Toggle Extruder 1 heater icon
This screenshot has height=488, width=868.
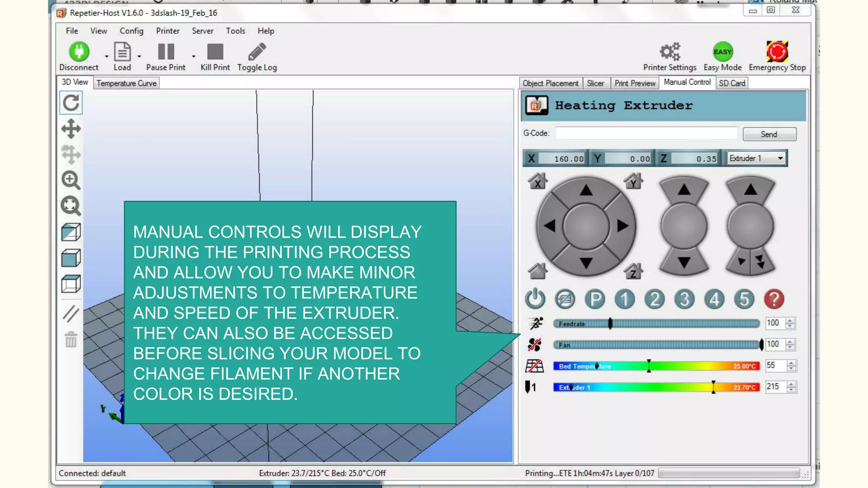tap(531, 387)
